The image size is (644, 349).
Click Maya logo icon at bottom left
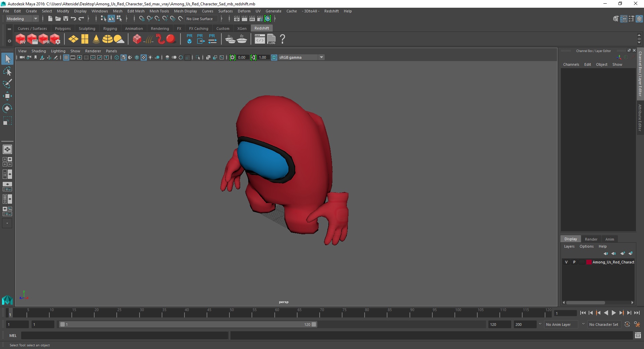(7, 300)
